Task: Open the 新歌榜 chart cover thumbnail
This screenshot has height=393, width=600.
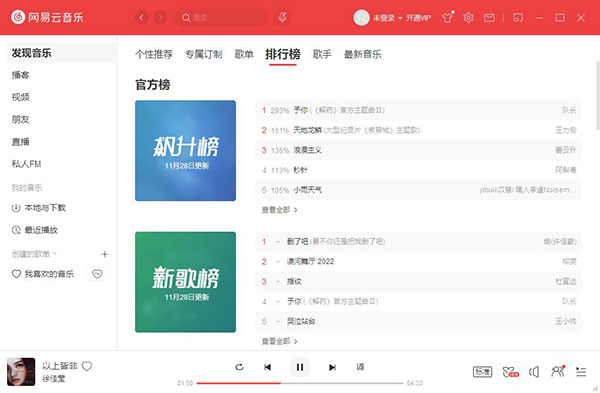Action: (x=186, y=282)
